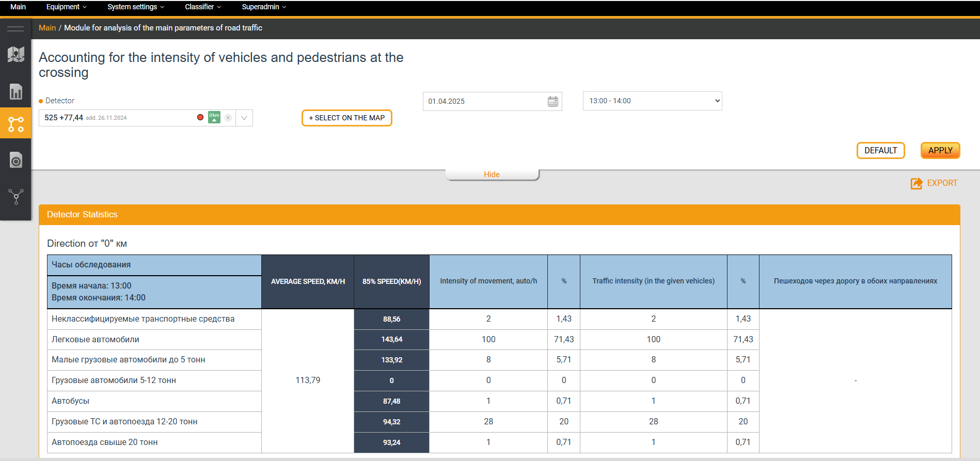Click the Export link

click(x=942, y=183)
